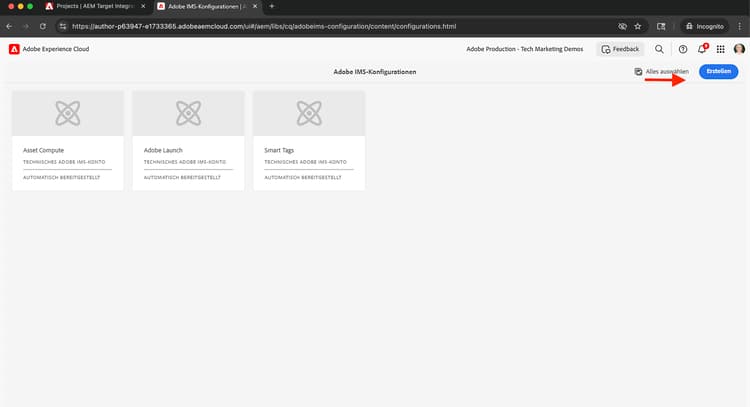
Task: Click Automatisch bereitgestellt under Smart Tags
Action: tap(303, 177)
